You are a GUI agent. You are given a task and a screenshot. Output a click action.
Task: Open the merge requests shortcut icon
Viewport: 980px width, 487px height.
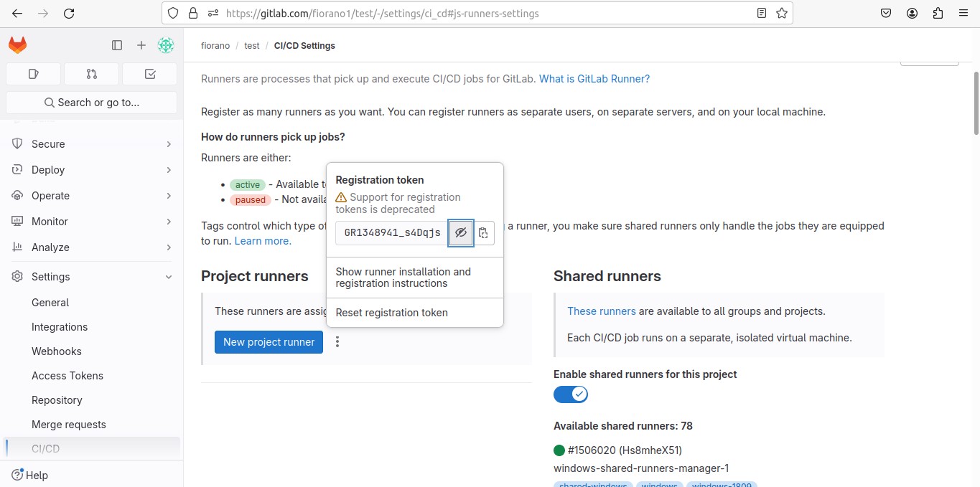tap(91, 74)
